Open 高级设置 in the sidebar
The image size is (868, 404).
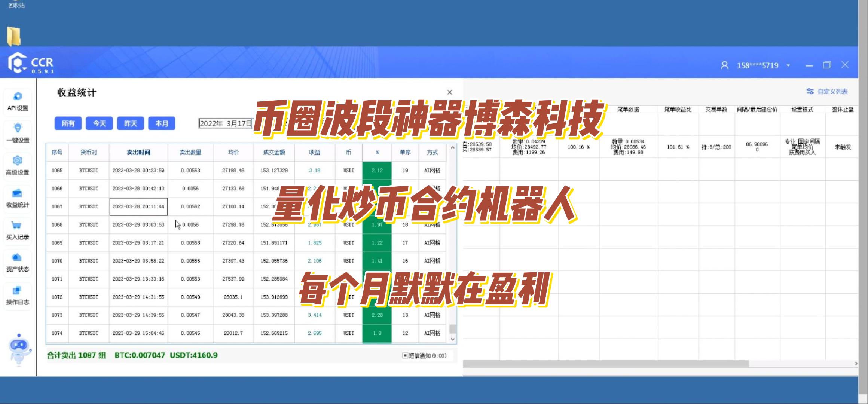(x=18, y=166)
